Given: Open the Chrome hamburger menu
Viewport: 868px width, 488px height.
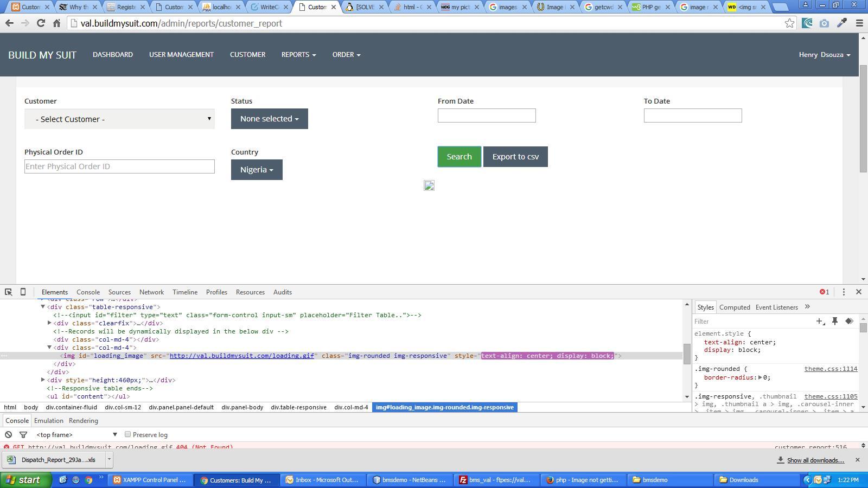Looking at the screenshot, I should [x=859, y=23].
